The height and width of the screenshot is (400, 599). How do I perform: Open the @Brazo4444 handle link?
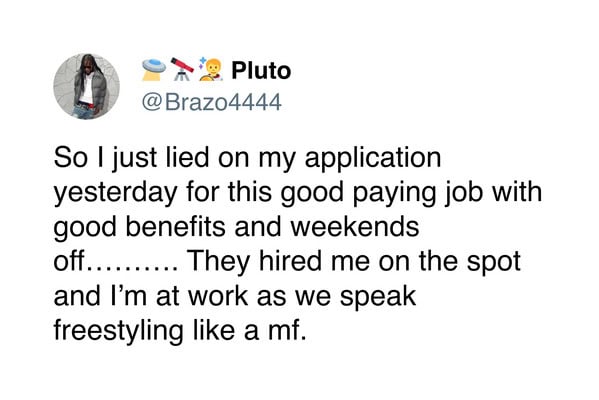point(211,102)
